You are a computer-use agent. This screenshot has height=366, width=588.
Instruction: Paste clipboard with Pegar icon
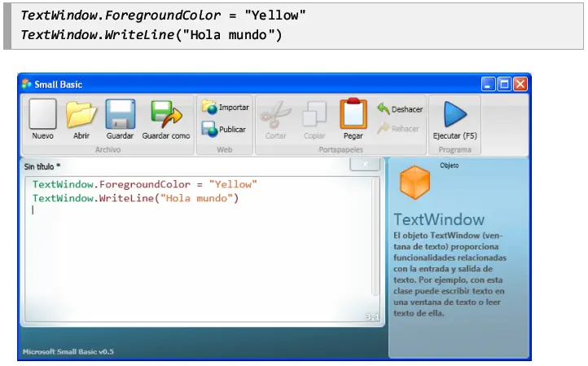pyautogui.click(x=353, y=113)
